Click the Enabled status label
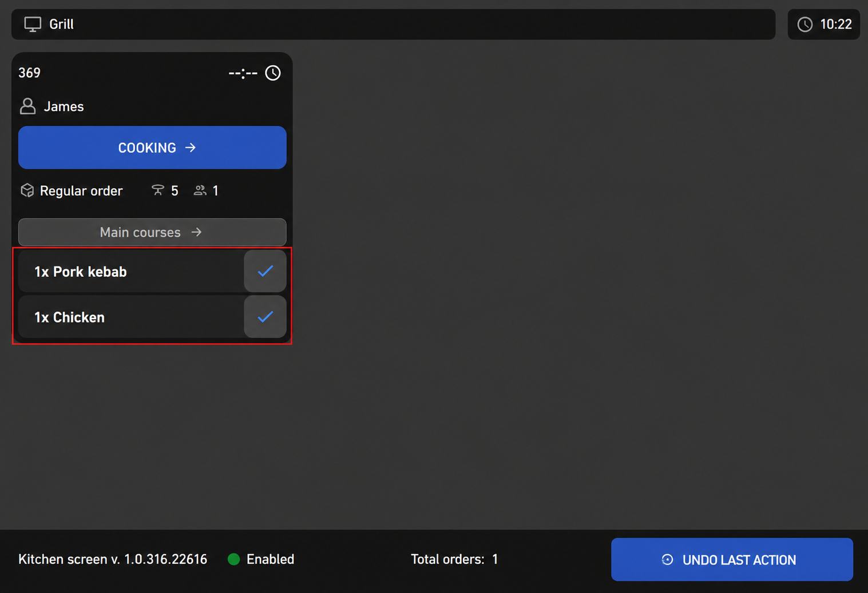The width and height of the screenshot is (868, 593). pyautogui.click(x=270, y=559)
